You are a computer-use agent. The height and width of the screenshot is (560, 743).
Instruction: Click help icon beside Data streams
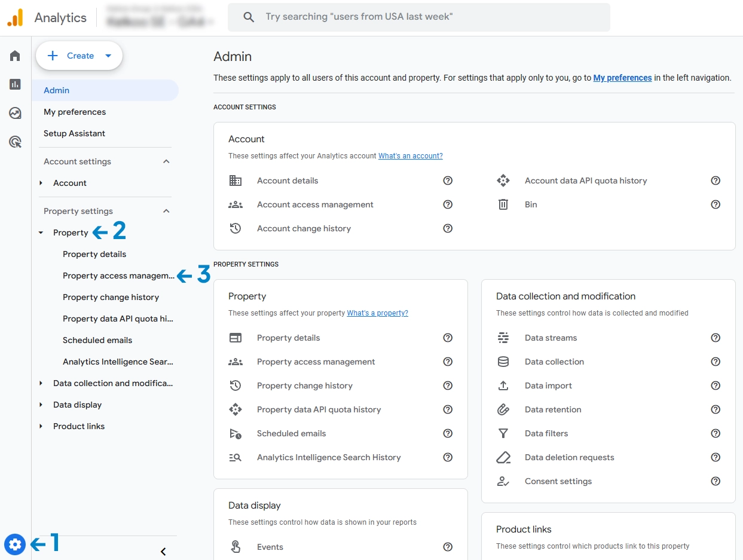pos(716,338)
